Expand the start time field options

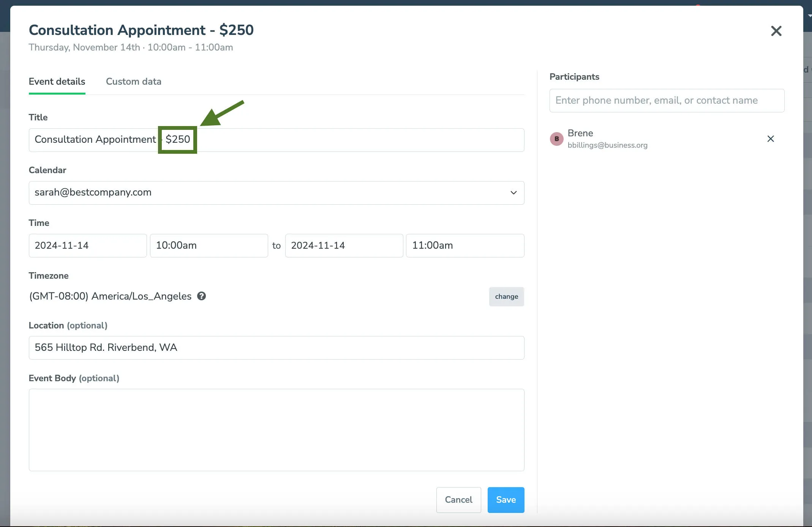tap(209, 245)
